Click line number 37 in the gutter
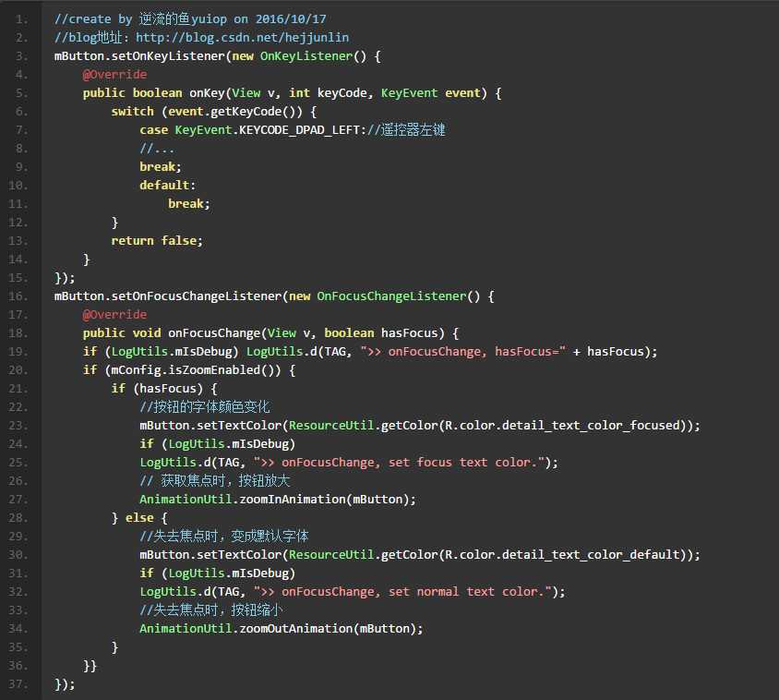779x700 pixels. coord(18,684)
